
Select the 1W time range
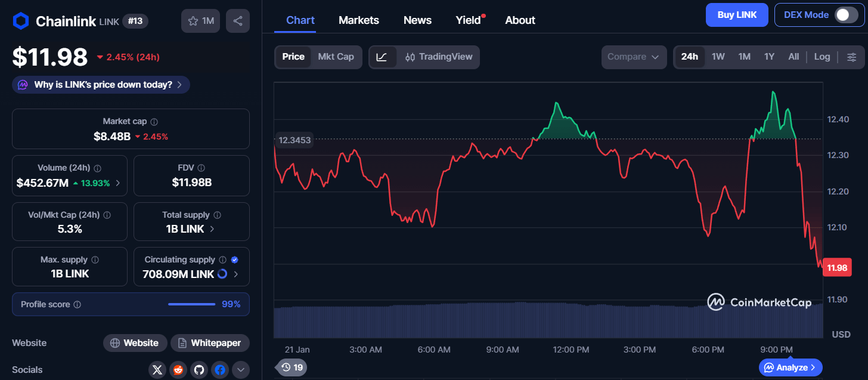point(718,57)
